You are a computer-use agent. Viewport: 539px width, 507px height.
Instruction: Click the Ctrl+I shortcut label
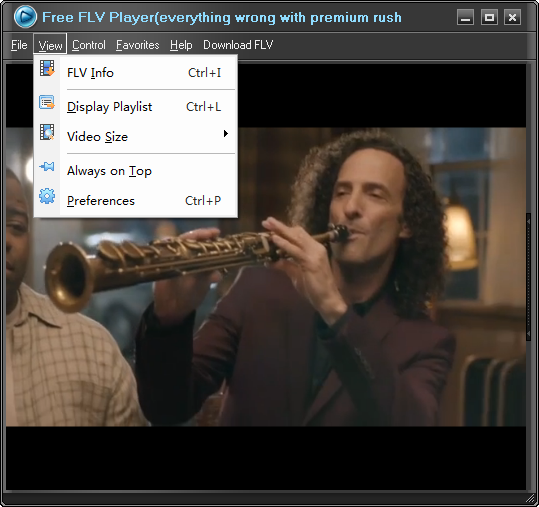(x=205, y=73)
